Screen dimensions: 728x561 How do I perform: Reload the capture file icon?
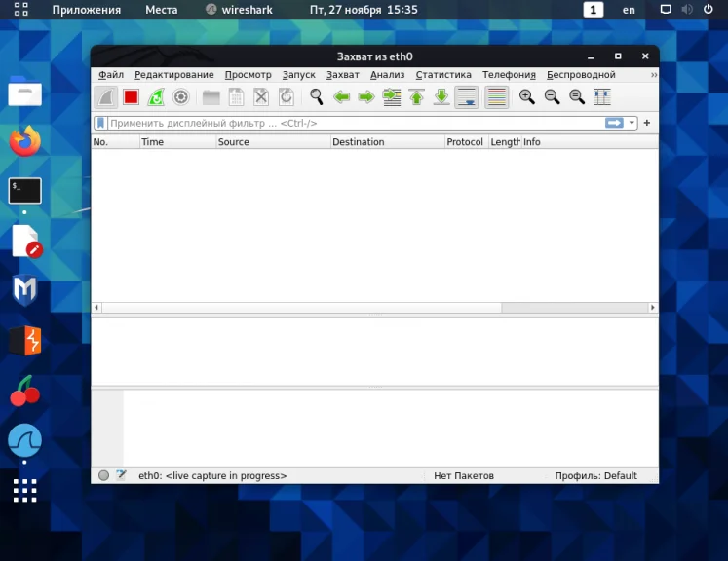pyautogui.click(x=287, y=97)
